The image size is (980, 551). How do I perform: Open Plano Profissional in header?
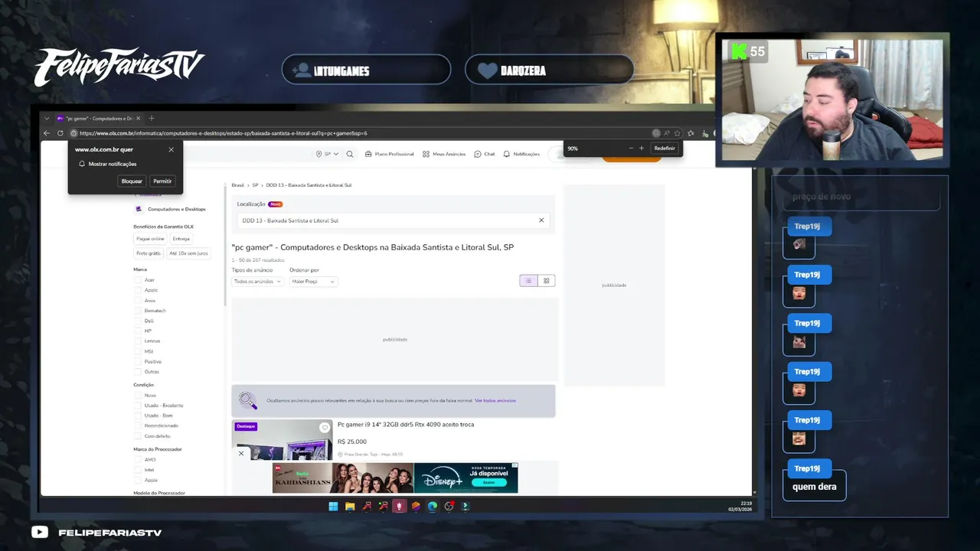(x=390, y=154)
